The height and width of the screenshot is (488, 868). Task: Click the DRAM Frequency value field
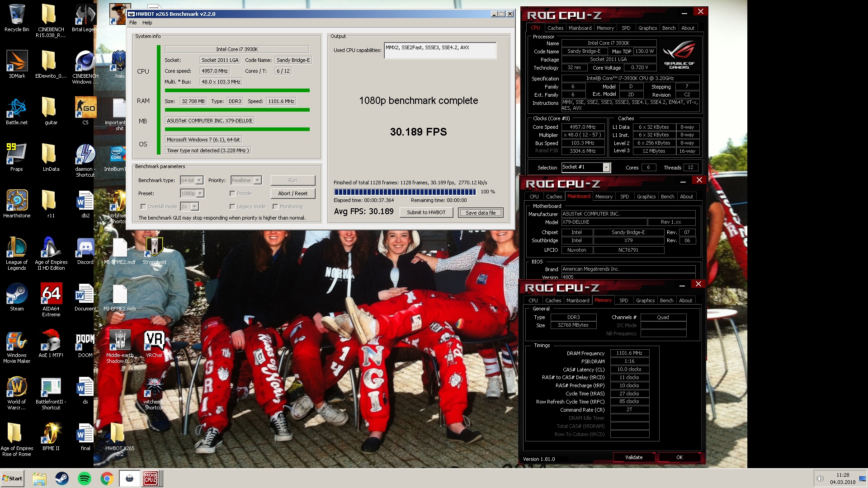629,353
